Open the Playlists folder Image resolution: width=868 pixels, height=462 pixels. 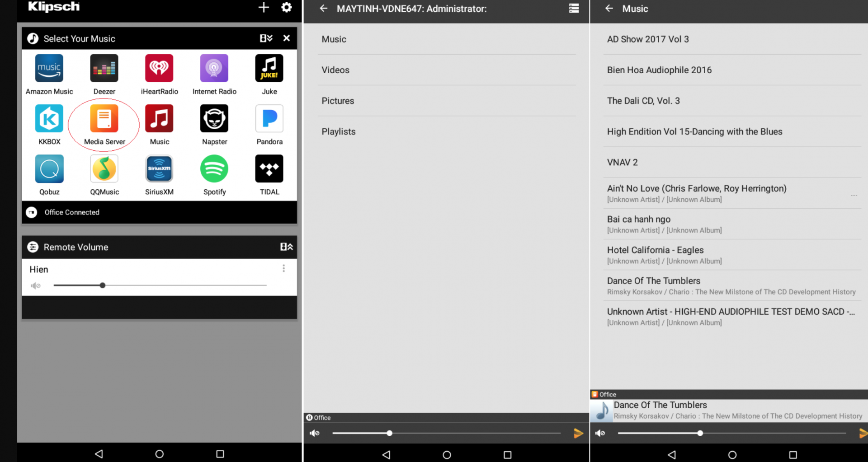(447, 131)
